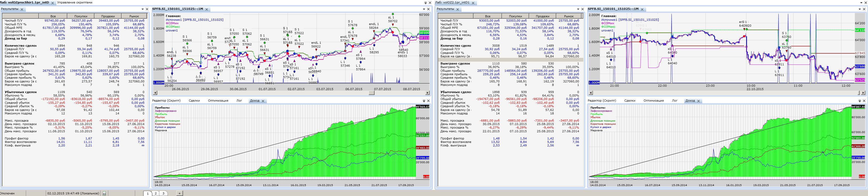The image size is (868, 196).
Task: Open chart panel menu arrow in volOZprocShir1 lab
Action: click(x=424, y=9)
